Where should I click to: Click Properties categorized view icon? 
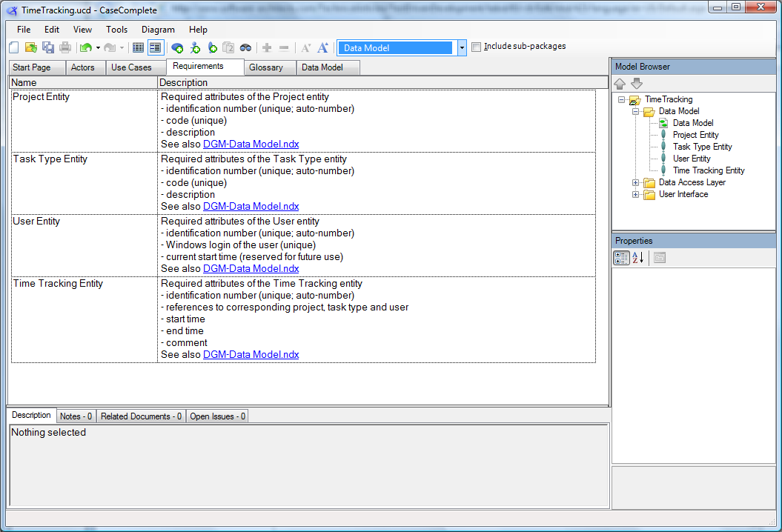click(x=621, y=258)
